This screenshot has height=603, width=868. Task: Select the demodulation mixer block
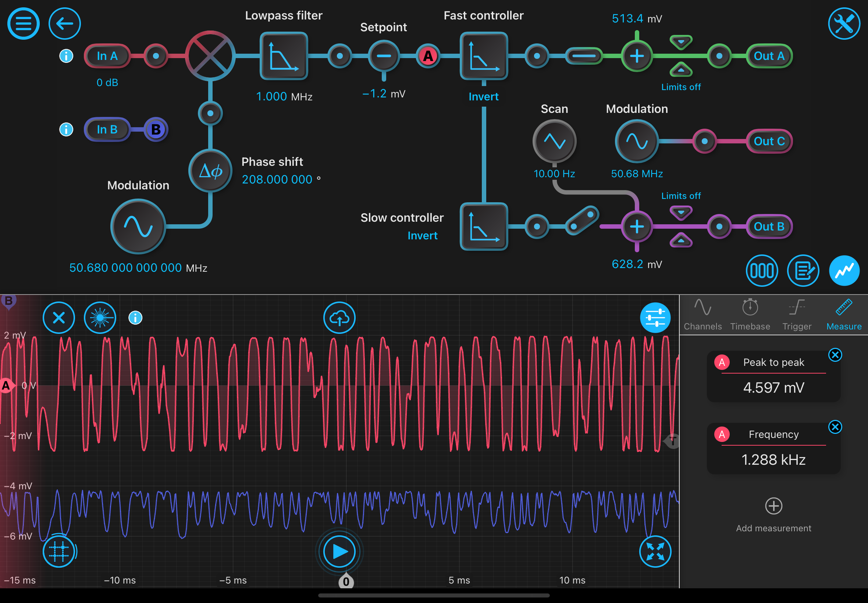pos(210,56)
